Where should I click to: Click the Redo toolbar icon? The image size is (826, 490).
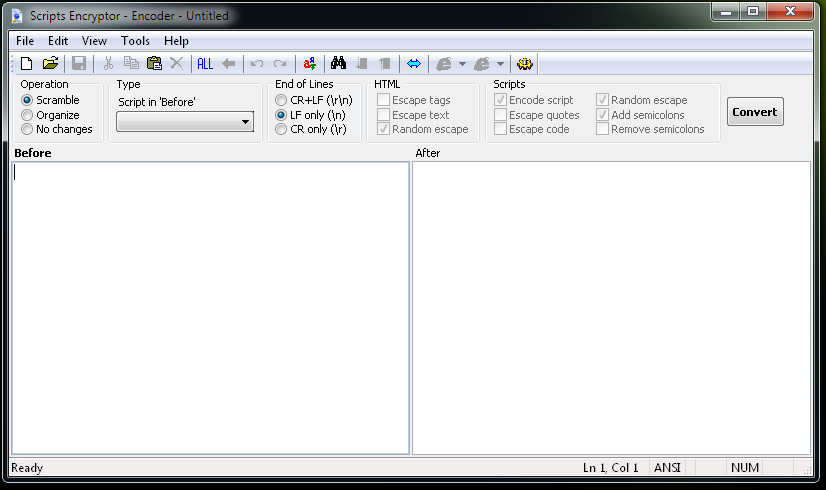pyautogui.click(x=280, y=64)
